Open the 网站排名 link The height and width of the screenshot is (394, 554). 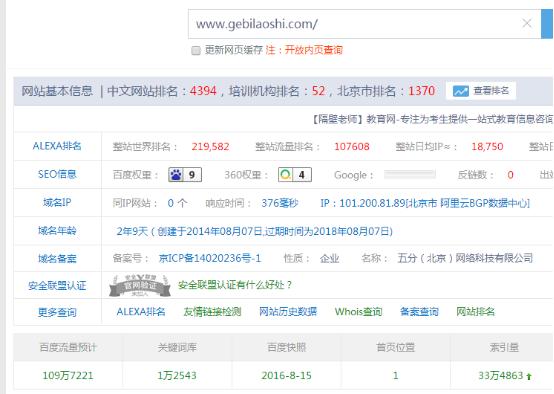coord(475,312)
